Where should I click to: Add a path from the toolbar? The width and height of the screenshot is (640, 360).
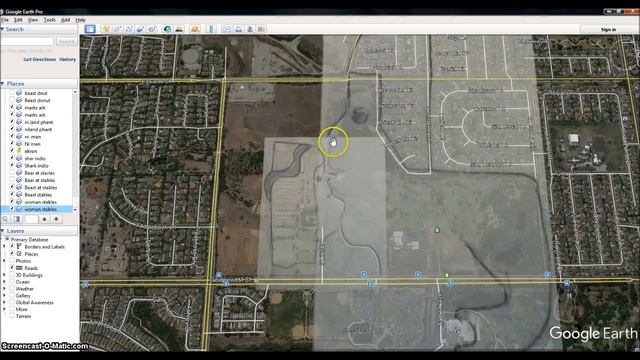pos(129,29)
